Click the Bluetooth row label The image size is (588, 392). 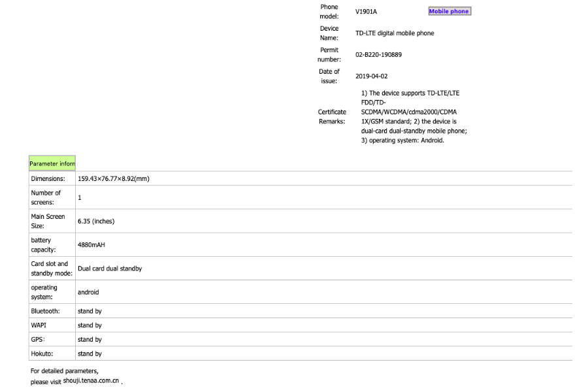45,311
